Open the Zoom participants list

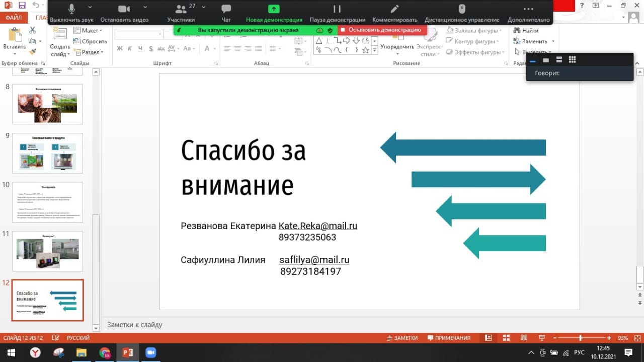(x=181, y=9)
